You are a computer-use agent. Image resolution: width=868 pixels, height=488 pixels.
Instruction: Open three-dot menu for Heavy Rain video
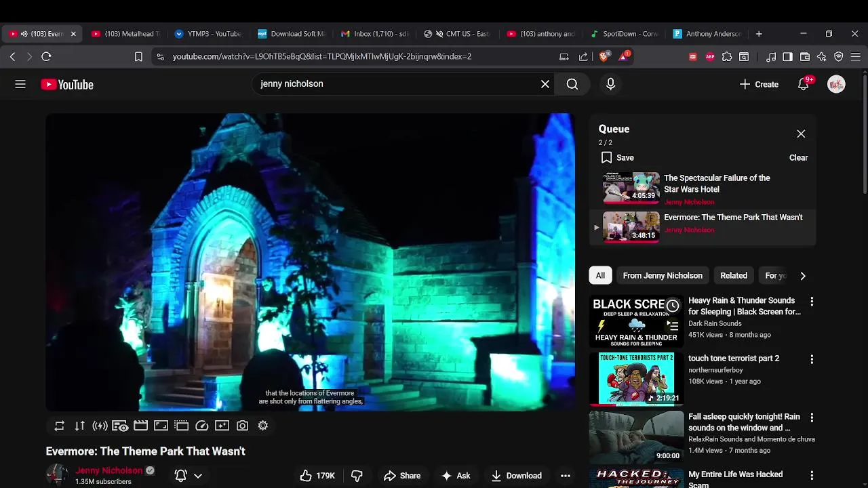[812, 302]
